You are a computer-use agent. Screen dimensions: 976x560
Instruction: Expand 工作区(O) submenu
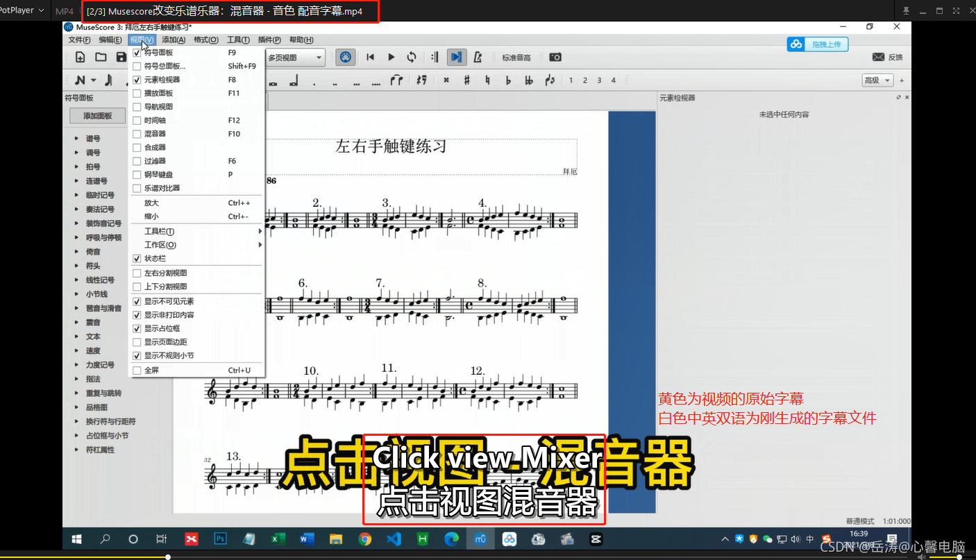pos(196,245)
